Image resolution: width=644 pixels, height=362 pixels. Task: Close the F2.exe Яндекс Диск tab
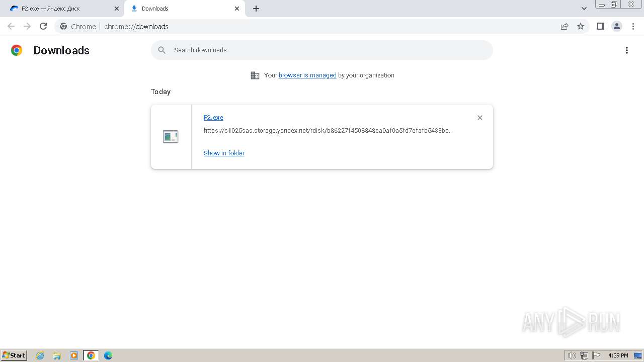(117, 9)
